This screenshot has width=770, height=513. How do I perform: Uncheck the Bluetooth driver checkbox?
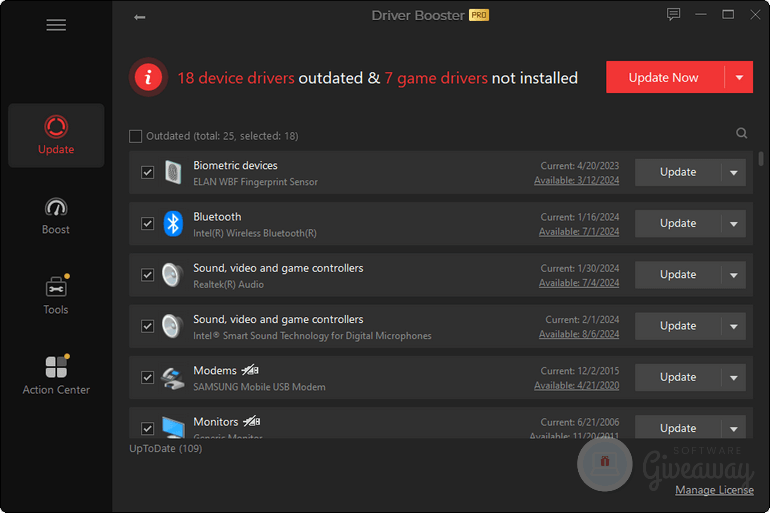pyautogui.click(x=147, y=224)
